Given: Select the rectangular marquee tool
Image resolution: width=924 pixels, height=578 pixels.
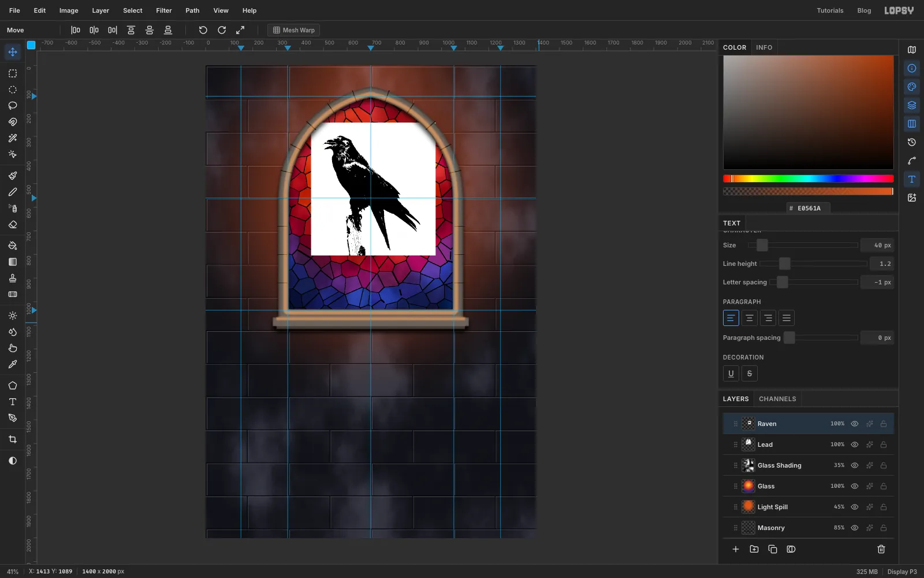Looking at the screenshot, I should [13, 73].
